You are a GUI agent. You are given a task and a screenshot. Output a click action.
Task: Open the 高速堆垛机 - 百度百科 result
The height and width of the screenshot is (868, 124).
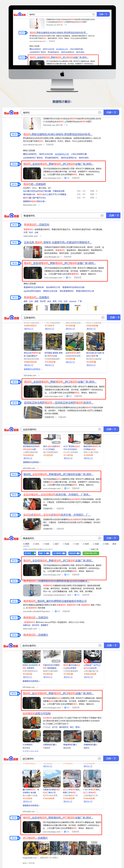click(36, 618)
